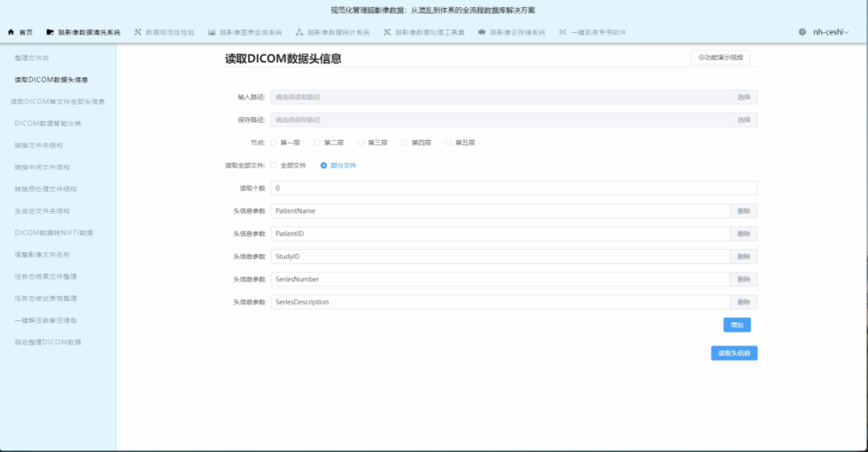Open 读取DICOM单文件全部头信息 in the sidebar
The width and height of the screenshot is (868, 452).
click(58, 102)
